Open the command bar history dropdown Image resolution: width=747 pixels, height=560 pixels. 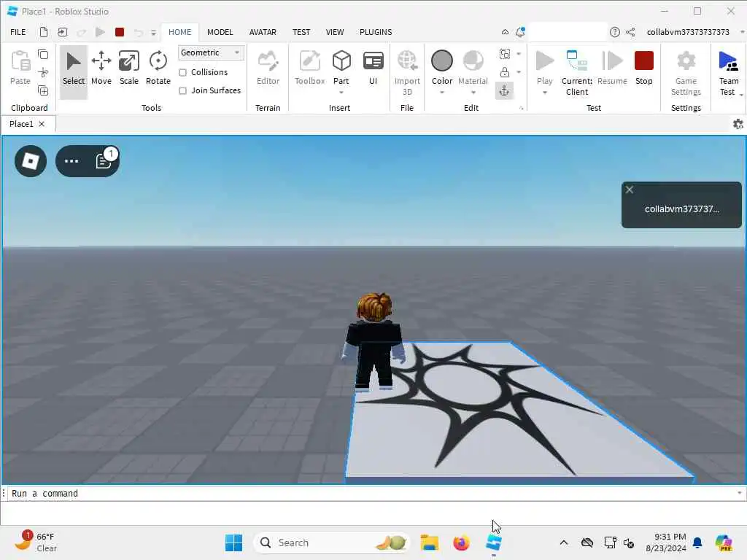(740, 493)
